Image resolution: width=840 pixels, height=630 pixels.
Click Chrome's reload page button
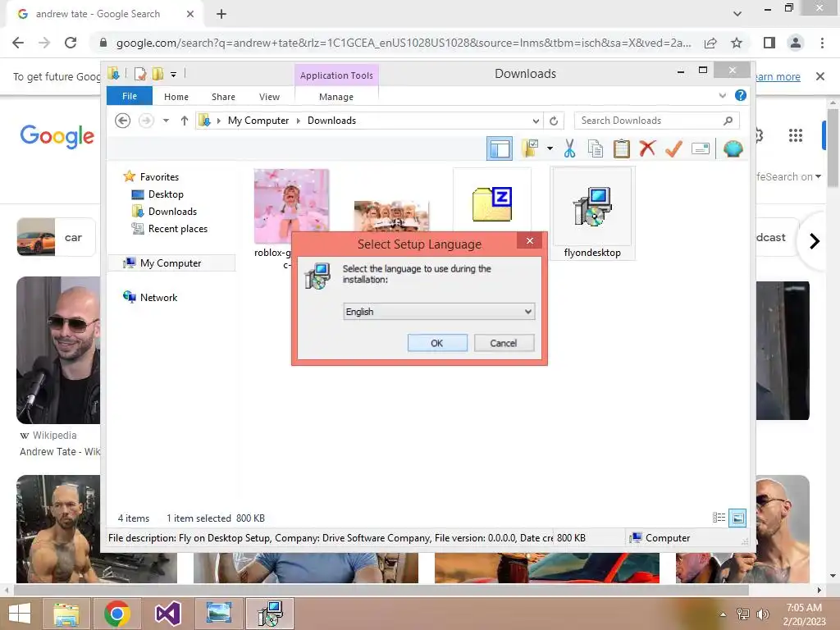click(x=71, y=43)
